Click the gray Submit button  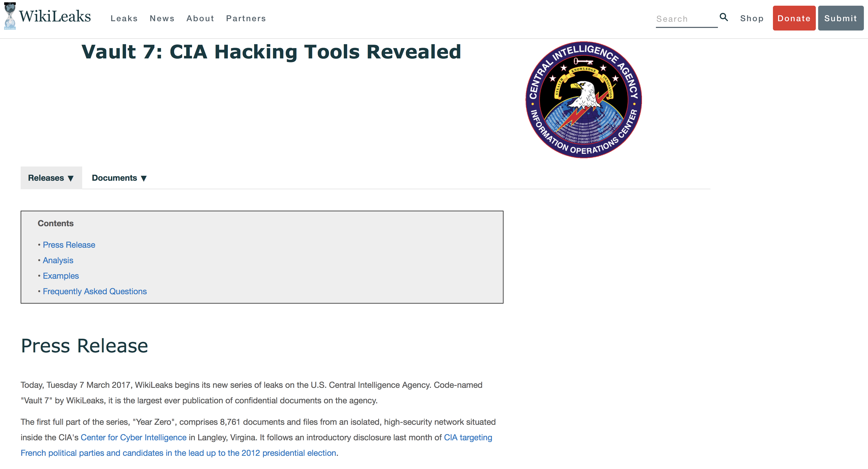(840, 18)
